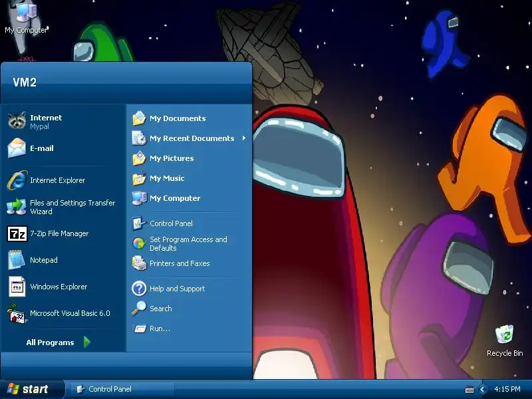The height and width of the screenshot is (399, 532).
Task: Click the My Documents folder icon
Action: 139,118
